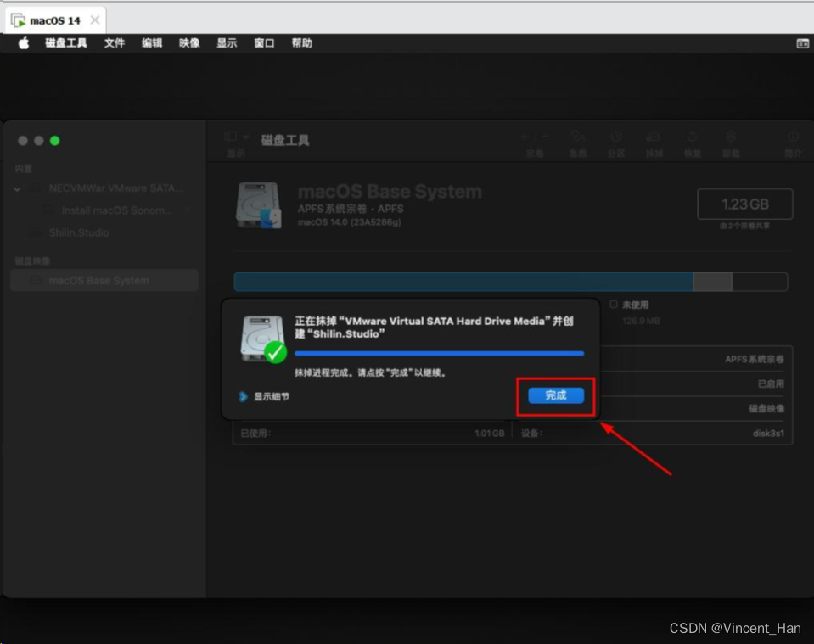Image resolution: width=814 pixels, height=644 pixels.
Task: Click the 1.23 GB capacity box
Action: point(745,204)
